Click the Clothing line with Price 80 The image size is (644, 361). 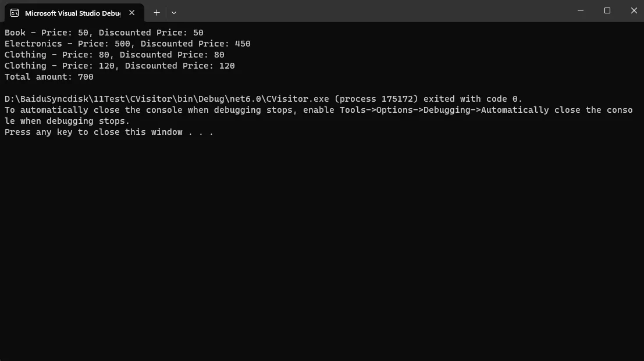(115, 55)
